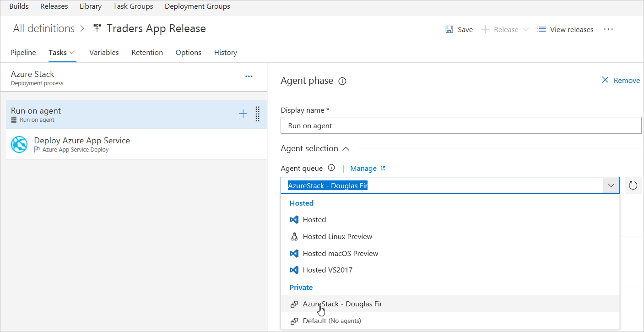Select the Default (No agents) queue
Image resolution: width=644 pixels, height=332 pixels.
tap(450, 321)
